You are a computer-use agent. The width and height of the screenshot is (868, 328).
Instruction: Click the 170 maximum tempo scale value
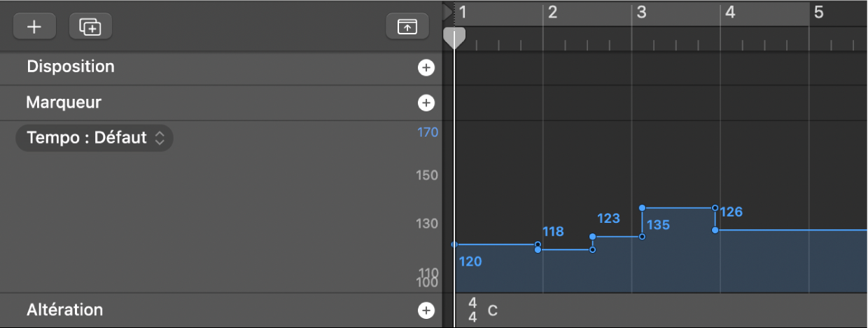point(428,132)
